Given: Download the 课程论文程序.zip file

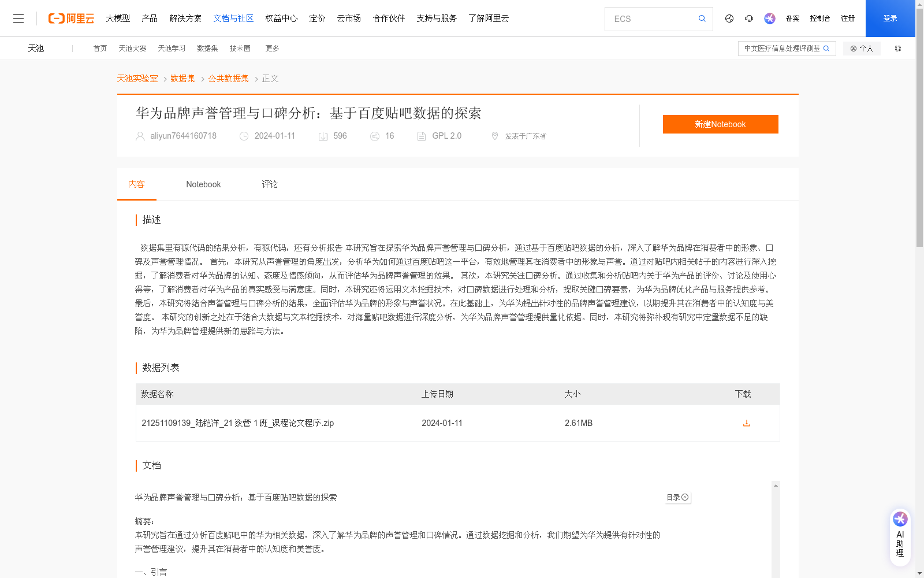Looking at the screenshot, I should coord(746,423).
